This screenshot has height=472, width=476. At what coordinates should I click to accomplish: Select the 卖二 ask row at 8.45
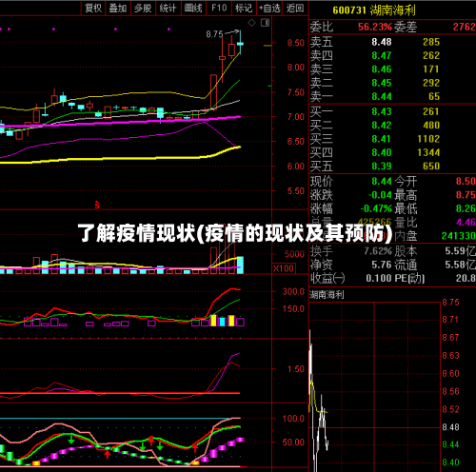(x=392, y=83)
